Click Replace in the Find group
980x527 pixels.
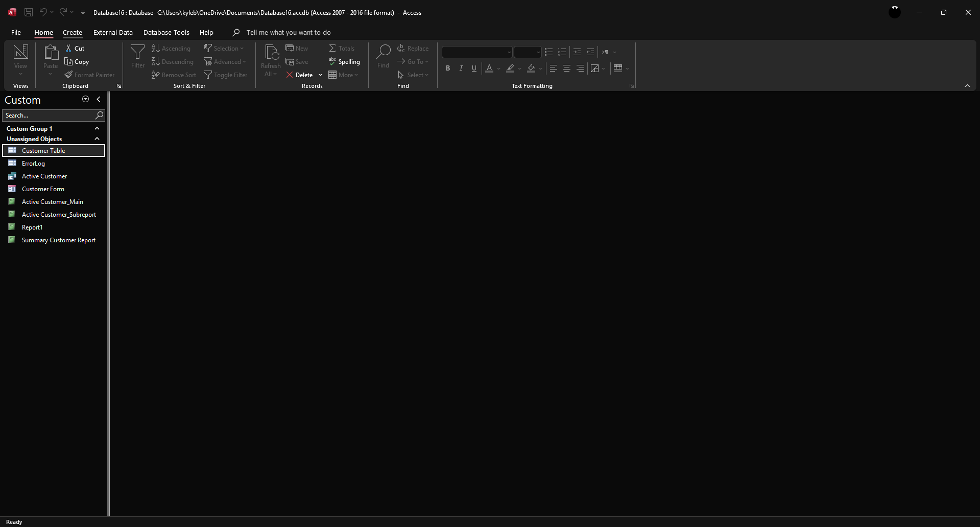[x=413, y=48]
